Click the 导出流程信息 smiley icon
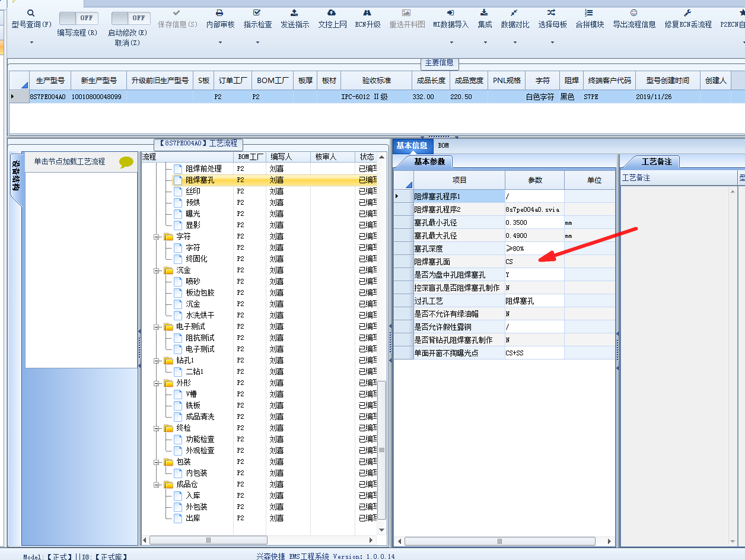 pos(633,12)
